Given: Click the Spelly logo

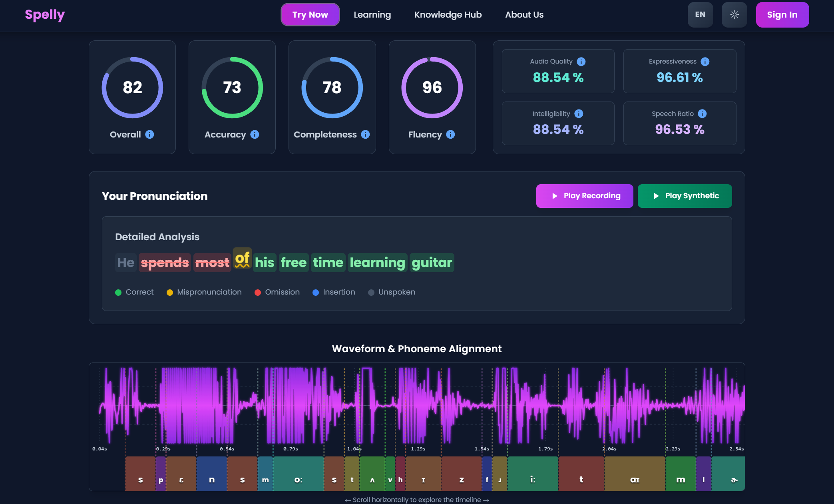Looking at the screenshot, I should 45,15.
